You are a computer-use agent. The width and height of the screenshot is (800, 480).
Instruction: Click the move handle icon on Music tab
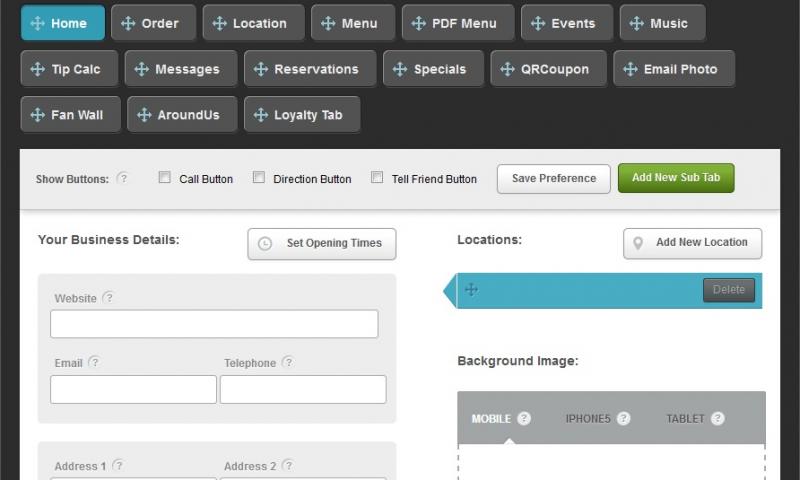(x=636, y=23)
